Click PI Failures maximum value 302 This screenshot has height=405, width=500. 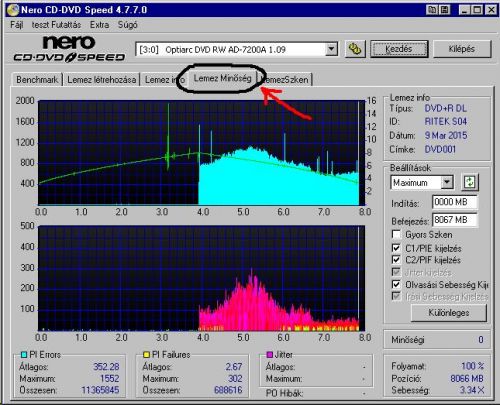tap(235, 378)
